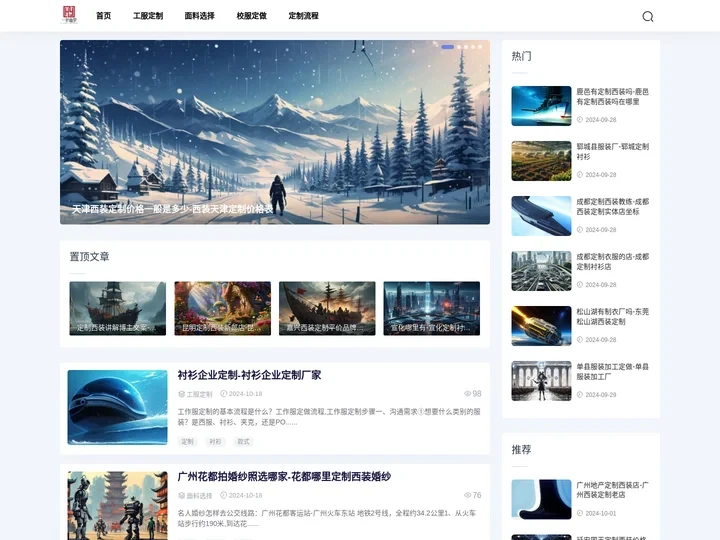Click thumbnail of hot post 鹿邑有定制西装吗
720x540 pixels.
point(541,106)
